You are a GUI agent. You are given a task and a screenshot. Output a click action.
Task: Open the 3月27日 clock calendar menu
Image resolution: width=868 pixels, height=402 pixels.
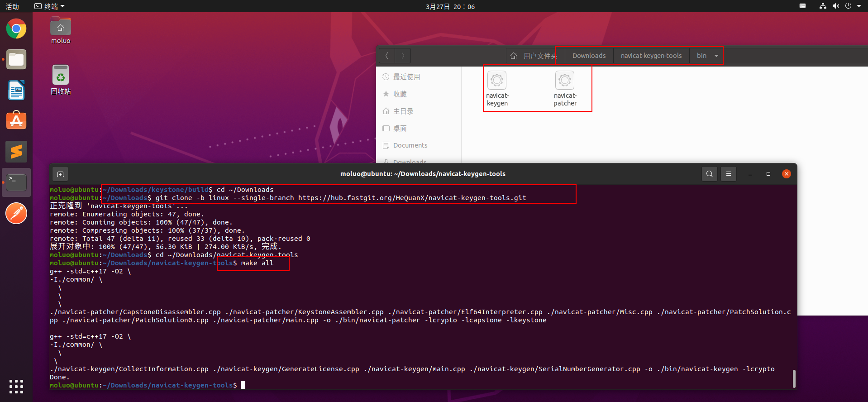coord(450,6)
